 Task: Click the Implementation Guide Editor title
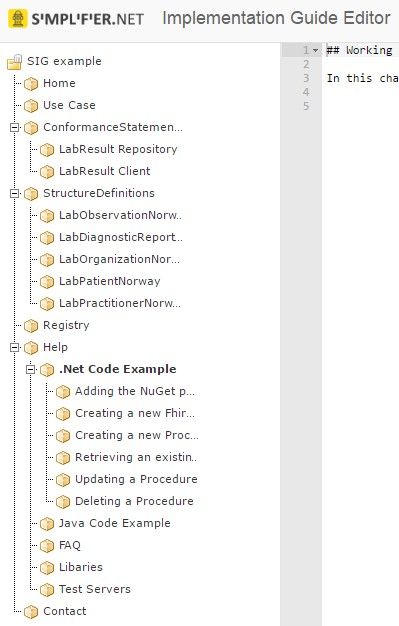(276, 18)
